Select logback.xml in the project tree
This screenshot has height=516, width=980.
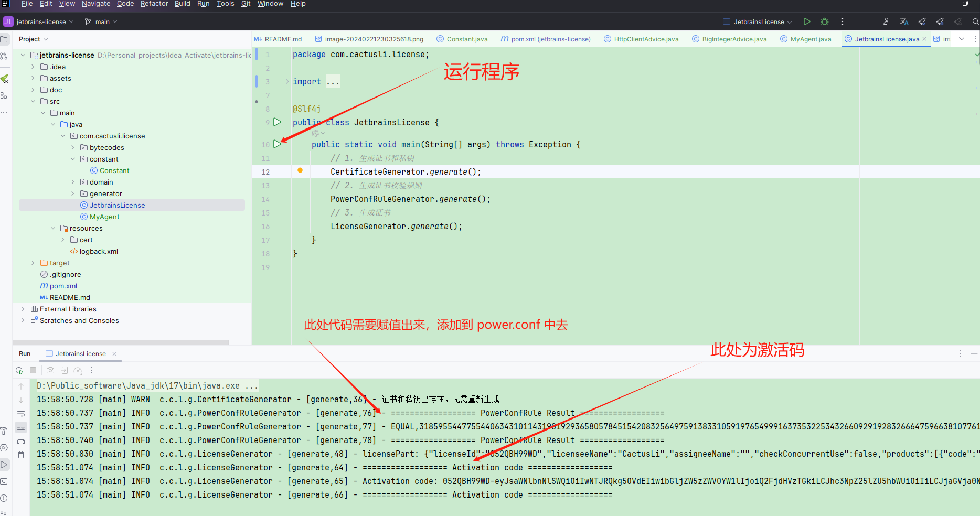[99, 251]
